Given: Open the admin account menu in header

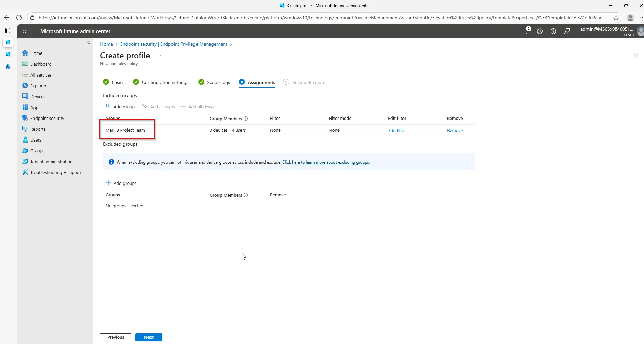Looking at the screenshot, I should point(611,31).
